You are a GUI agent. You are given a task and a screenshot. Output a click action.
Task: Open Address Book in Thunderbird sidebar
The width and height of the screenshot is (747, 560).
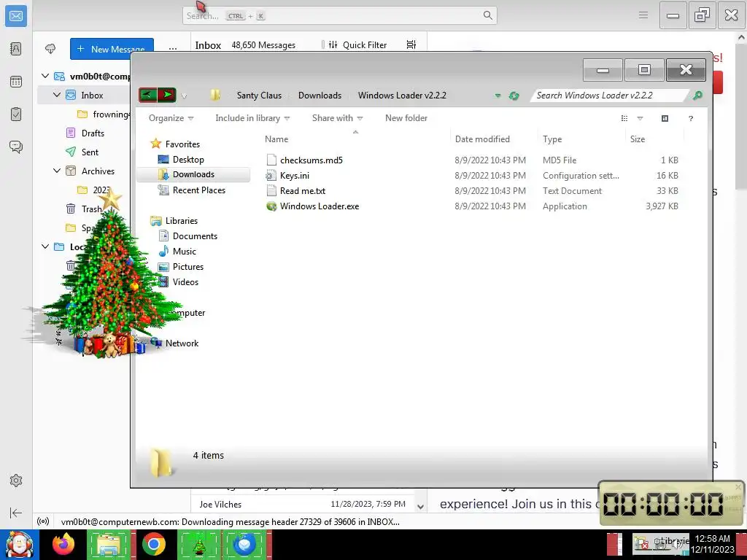click(x=16, y=49)
